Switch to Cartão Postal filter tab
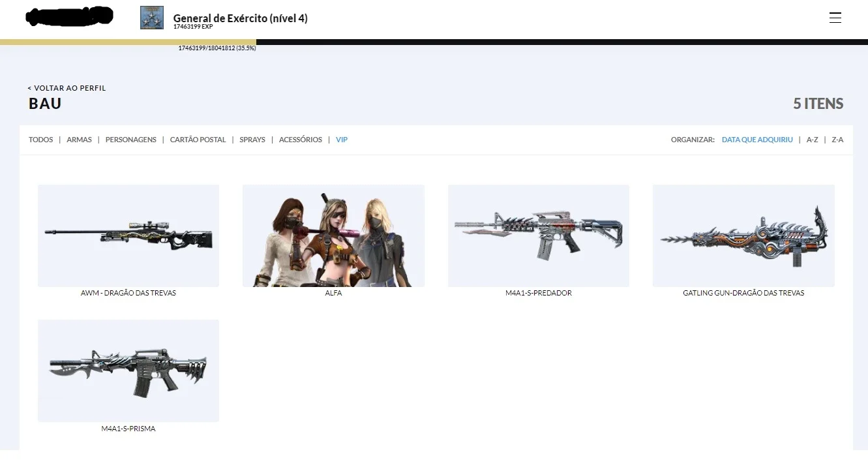Screen dimensions: 868x471 (x=198, y=140)
